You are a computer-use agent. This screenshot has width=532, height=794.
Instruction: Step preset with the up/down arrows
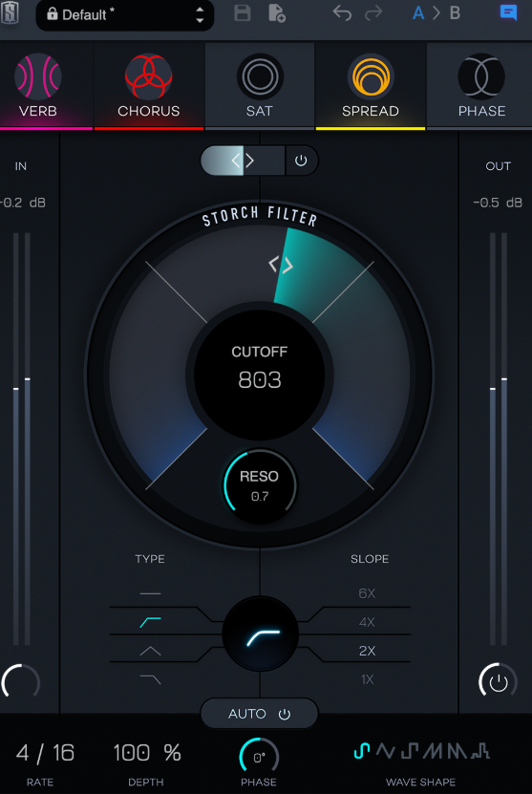coord(200,14)
